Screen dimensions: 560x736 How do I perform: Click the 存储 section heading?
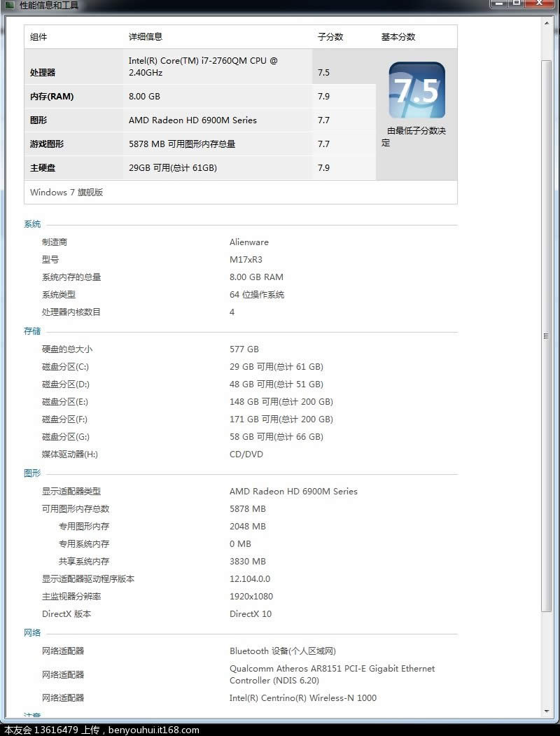click(32, 331)
